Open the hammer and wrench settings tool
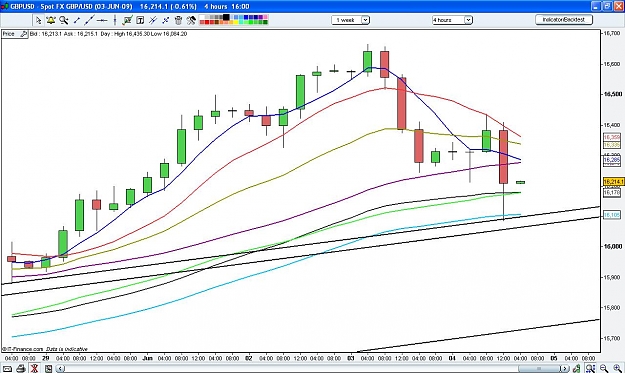The height and width of the screenshot is (373, 625). click(191, 20)
